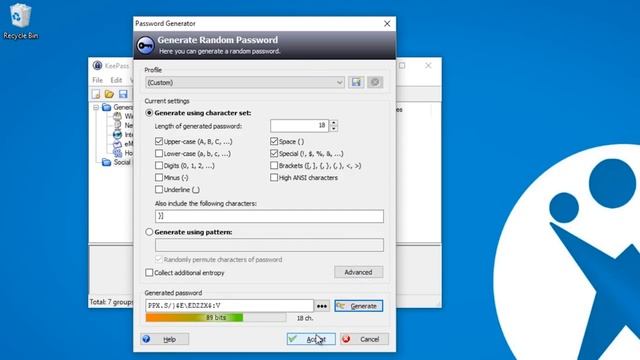Enable Underline character checkbox
Screen dimensions: 640x360
(x=159, y=189)
